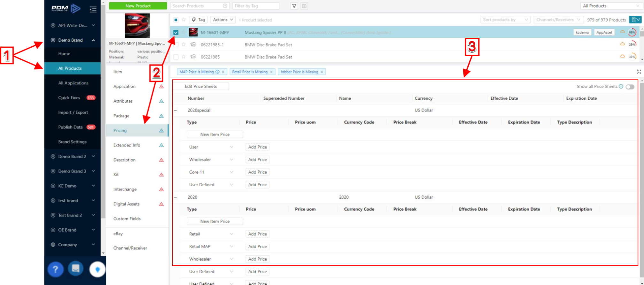Remove the Jobber Price Is Missing chip
644x285 pixels.
coord(322,72)
